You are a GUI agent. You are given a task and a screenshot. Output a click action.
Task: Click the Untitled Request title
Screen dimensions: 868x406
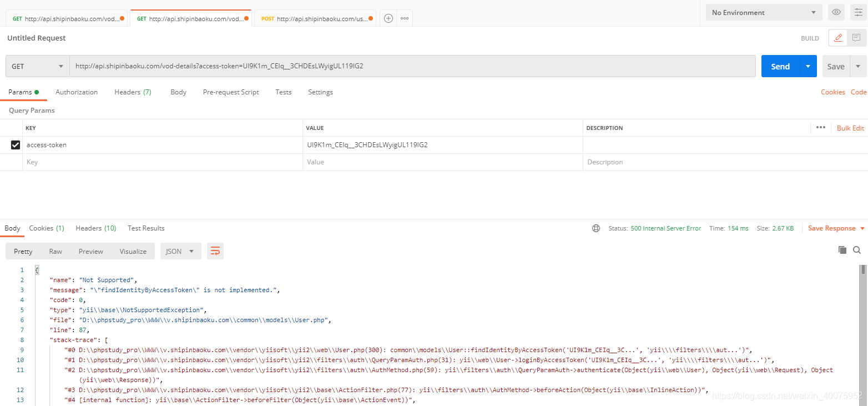point(37,38)
